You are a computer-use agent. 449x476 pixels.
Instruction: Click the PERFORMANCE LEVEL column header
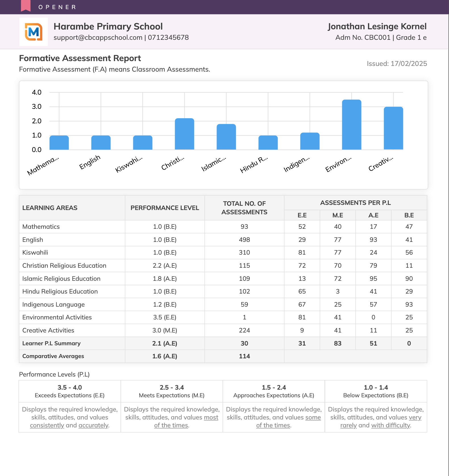(x=165, y=208)
